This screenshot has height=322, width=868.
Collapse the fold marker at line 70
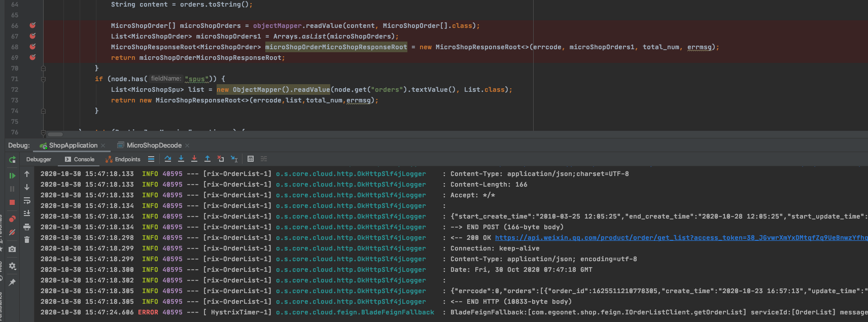click(43, 68)
